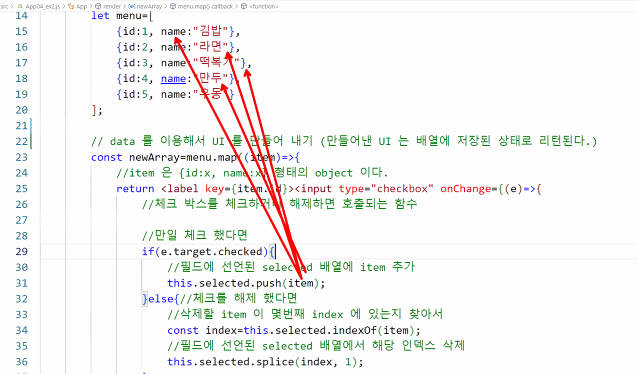Click the '//체크 박스를' comment on line 26
Screen dimensions: 638x374
[x=180, y=203]
